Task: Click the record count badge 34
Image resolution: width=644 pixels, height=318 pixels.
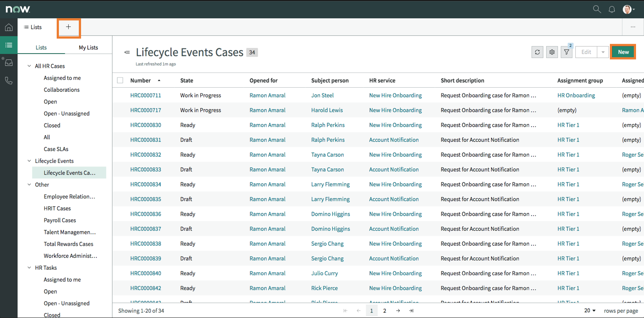Action: [x=252, y=52]
